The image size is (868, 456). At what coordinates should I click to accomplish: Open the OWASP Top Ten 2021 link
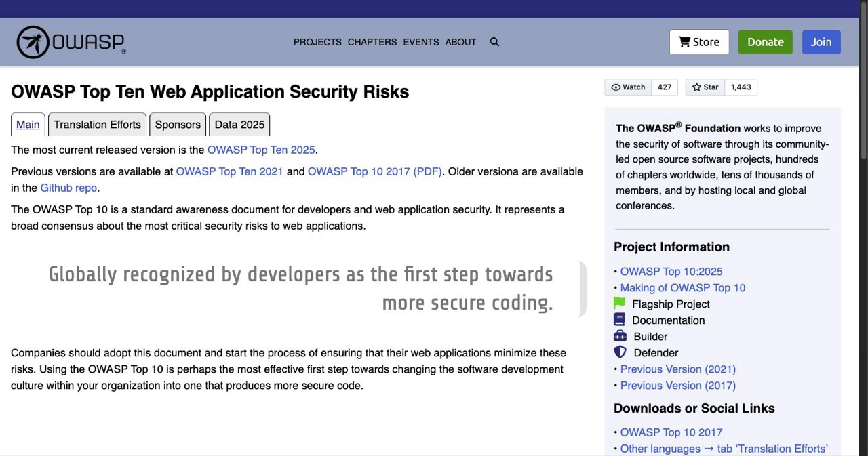(229, 171)
